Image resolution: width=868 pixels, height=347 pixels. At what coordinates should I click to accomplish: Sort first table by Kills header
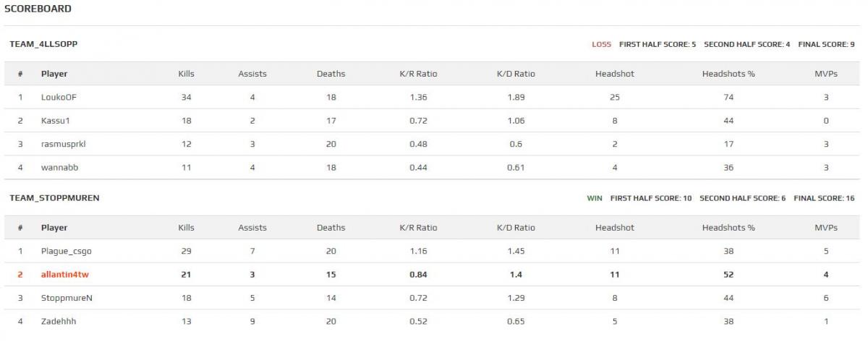tap(187, 74)
